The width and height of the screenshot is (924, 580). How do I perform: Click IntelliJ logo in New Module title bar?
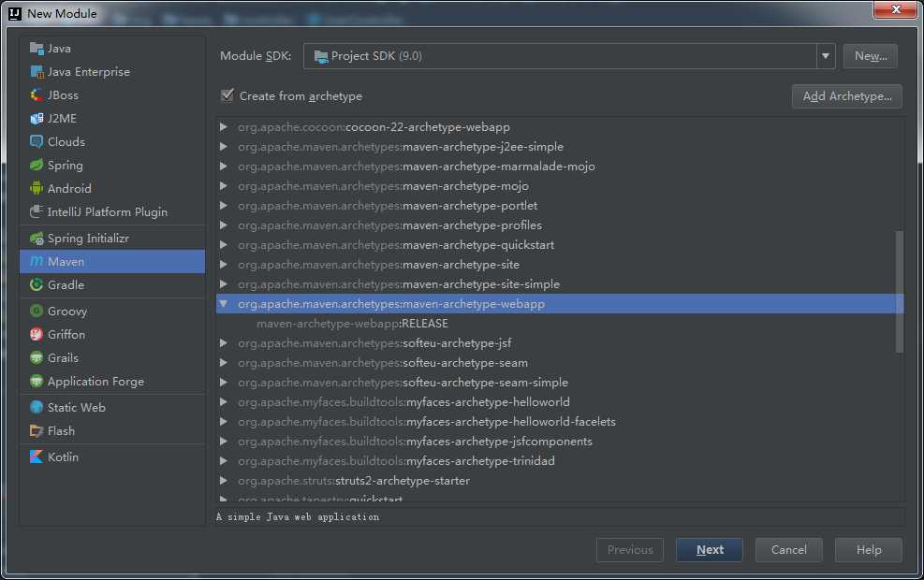[x=15, y=13]
